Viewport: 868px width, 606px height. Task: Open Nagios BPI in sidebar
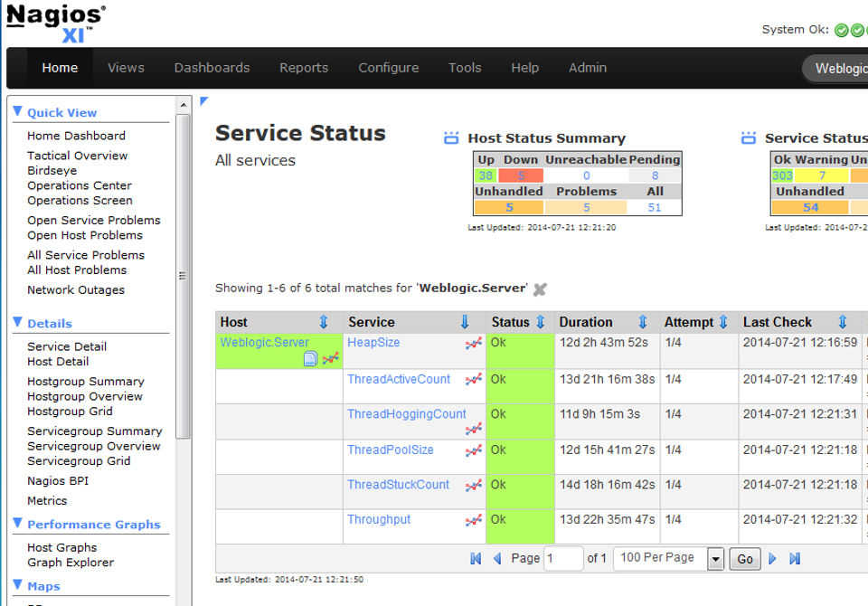[x=58, y=481]
